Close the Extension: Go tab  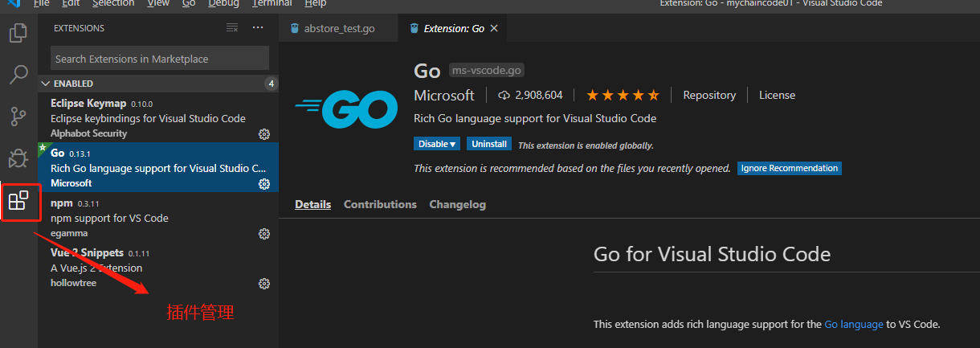click(x=494, y=28)
